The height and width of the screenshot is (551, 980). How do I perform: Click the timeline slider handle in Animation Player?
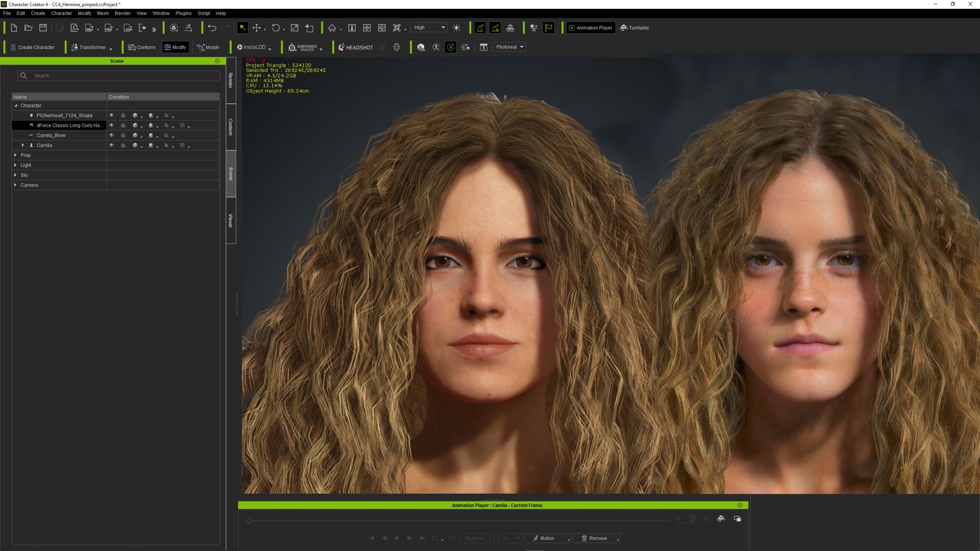pyautogui.click(x=249, y=521)
